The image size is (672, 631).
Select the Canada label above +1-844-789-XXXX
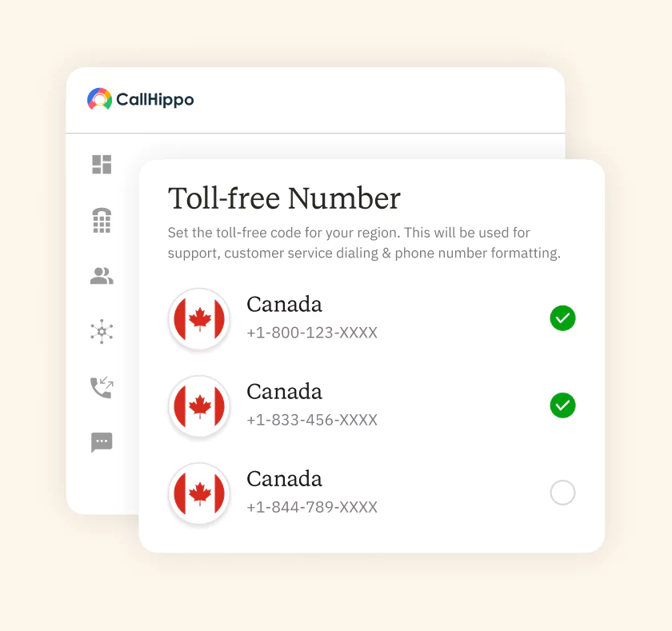284,479
